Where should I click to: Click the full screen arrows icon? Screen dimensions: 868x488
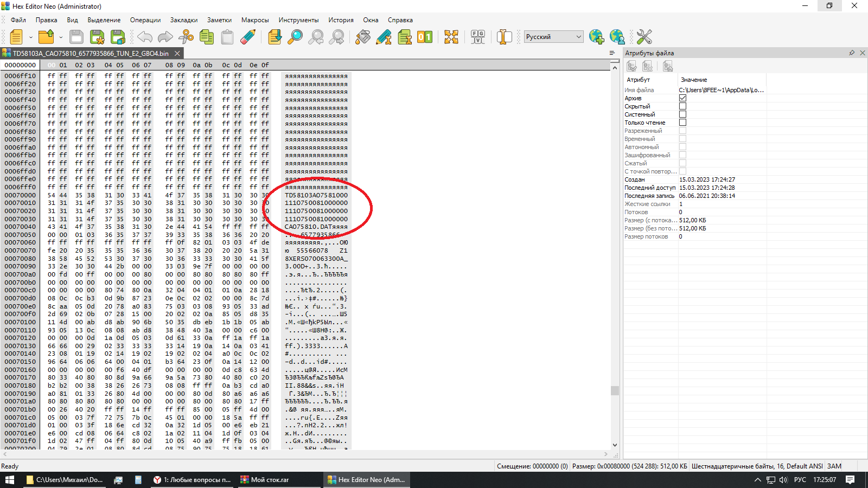(x=451, y=37)
